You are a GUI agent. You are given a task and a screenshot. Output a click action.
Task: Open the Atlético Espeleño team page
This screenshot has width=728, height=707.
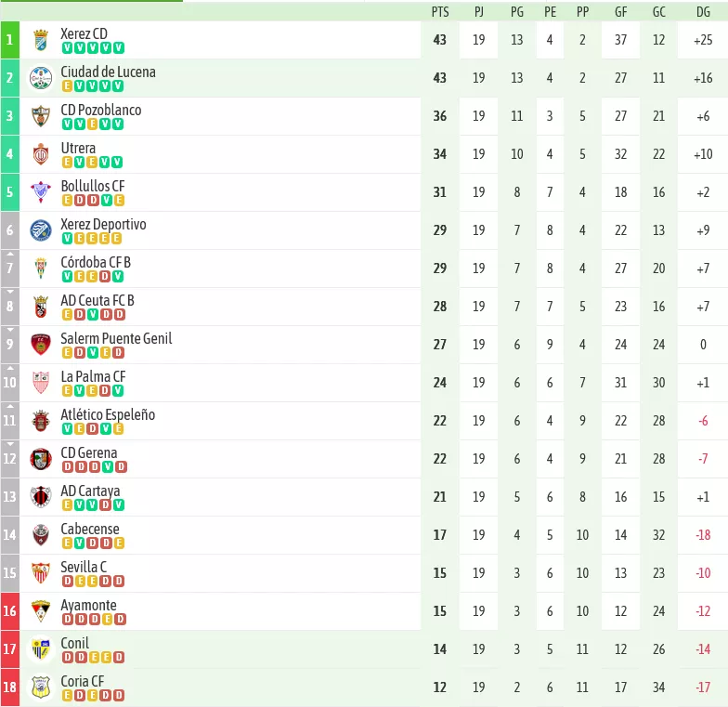(108, 414)
